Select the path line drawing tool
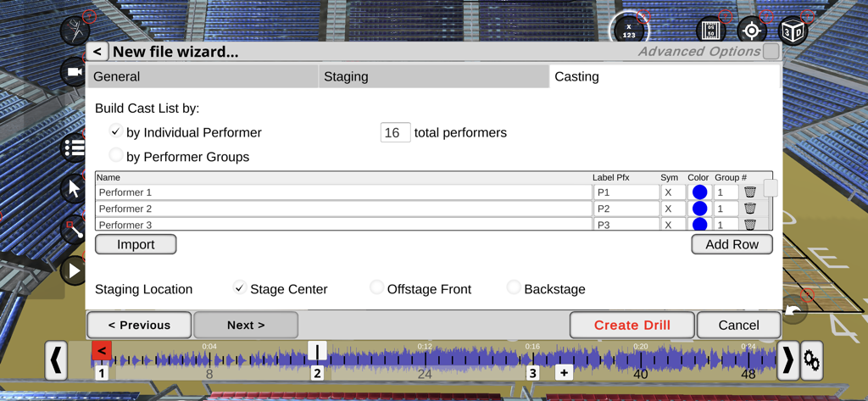 (73, 230)
